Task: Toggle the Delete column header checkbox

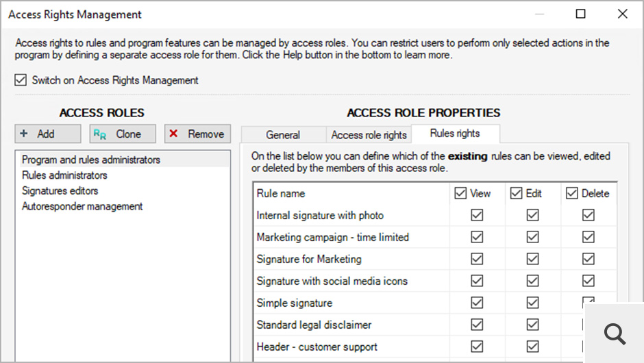Action: (572, 193)
